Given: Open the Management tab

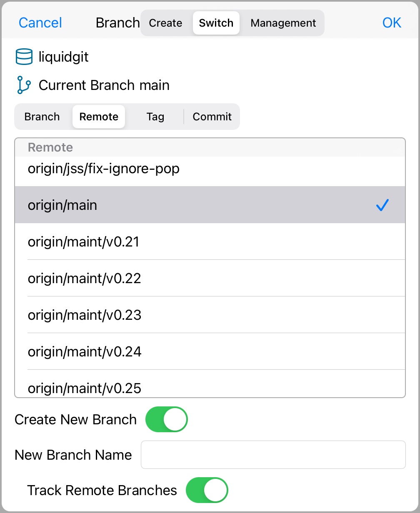Looking at the screenshot, I should tap(283, 23).
